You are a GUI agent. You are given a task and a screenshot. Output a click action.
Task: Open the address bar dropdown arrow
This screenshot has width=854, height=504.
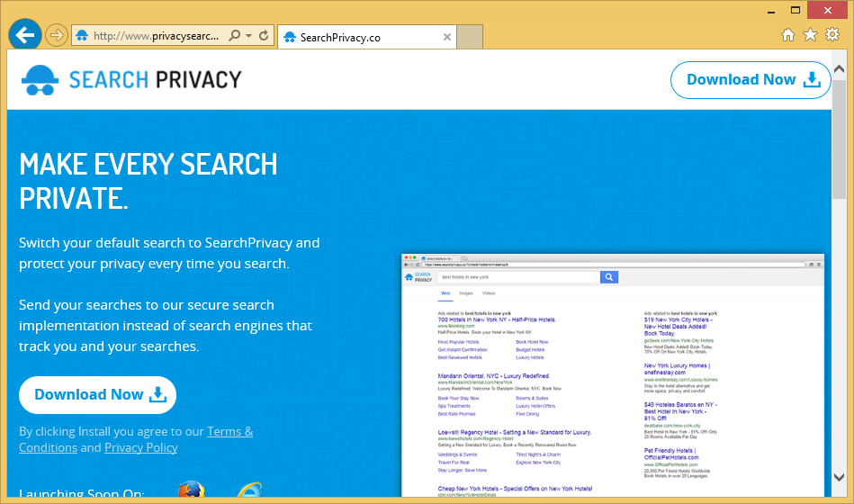click(249, 35)
